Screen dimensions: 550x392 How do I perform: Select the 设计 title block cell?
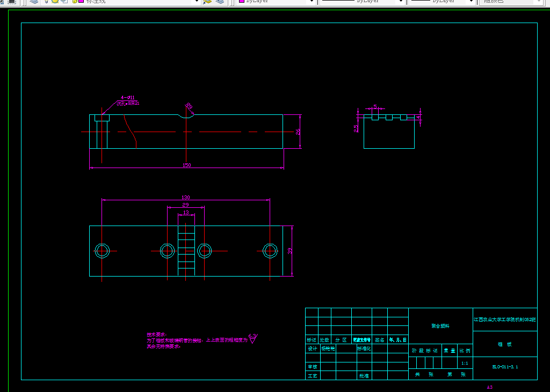(313, 349)
